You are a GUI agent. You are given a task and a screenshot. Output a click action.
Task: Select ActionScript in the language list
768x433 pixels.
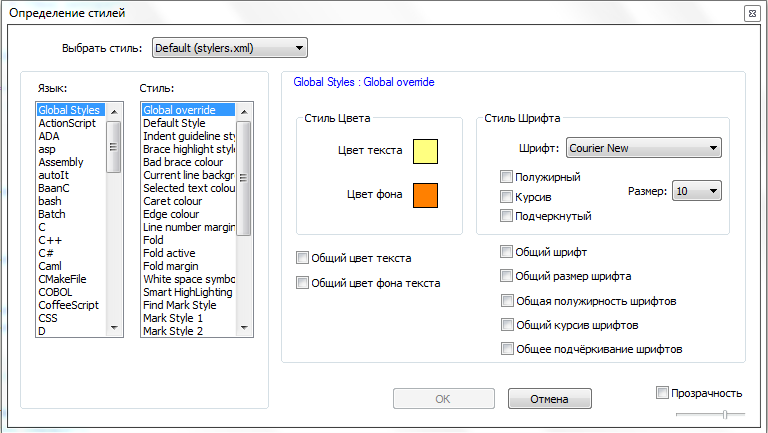pos(67,123)
